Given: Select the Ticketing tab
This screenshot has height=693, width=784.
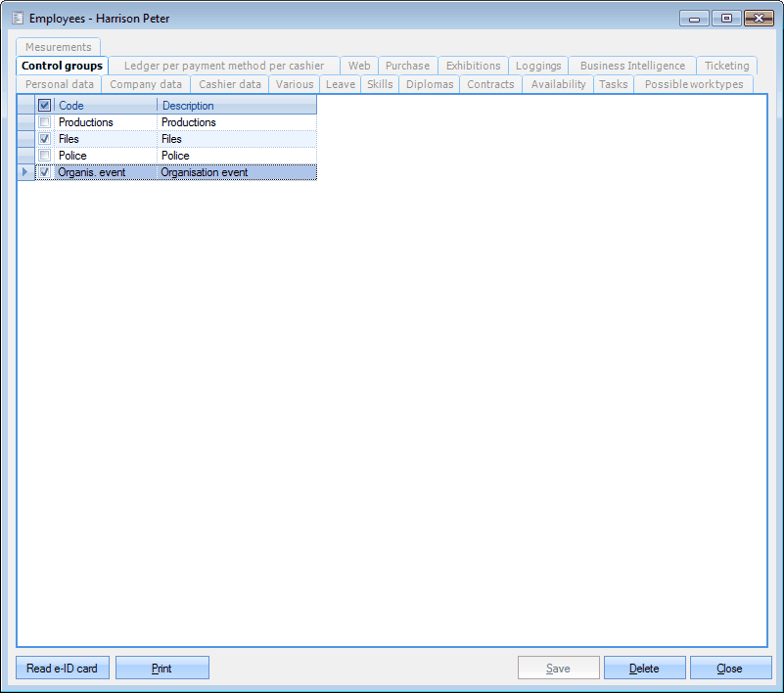Looking at the screenshot, I should [x=726, y=66].
